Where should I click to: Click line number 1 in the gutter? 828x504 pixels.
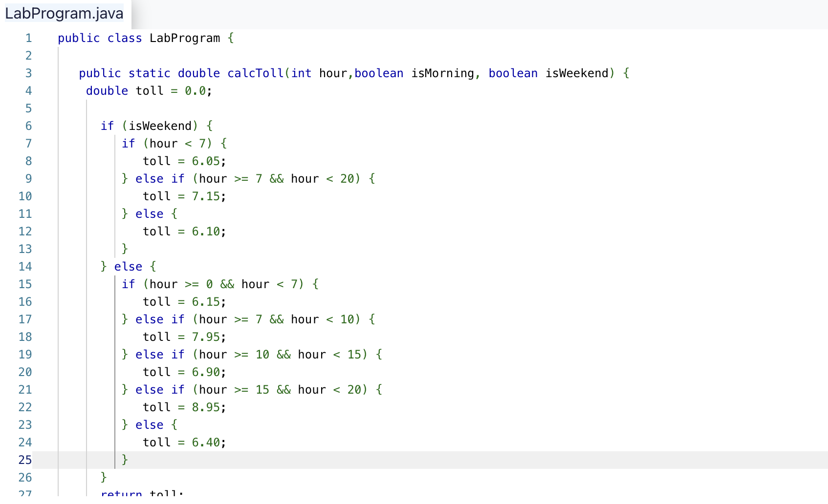[x=28, y=38]
